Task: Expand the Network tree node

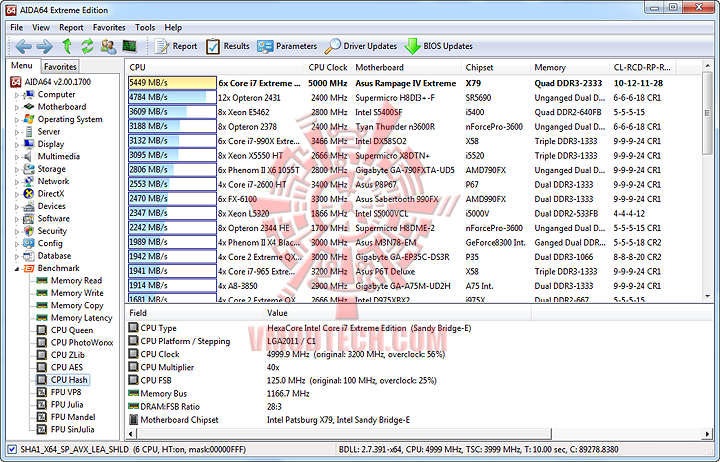Action: (17, 182)
